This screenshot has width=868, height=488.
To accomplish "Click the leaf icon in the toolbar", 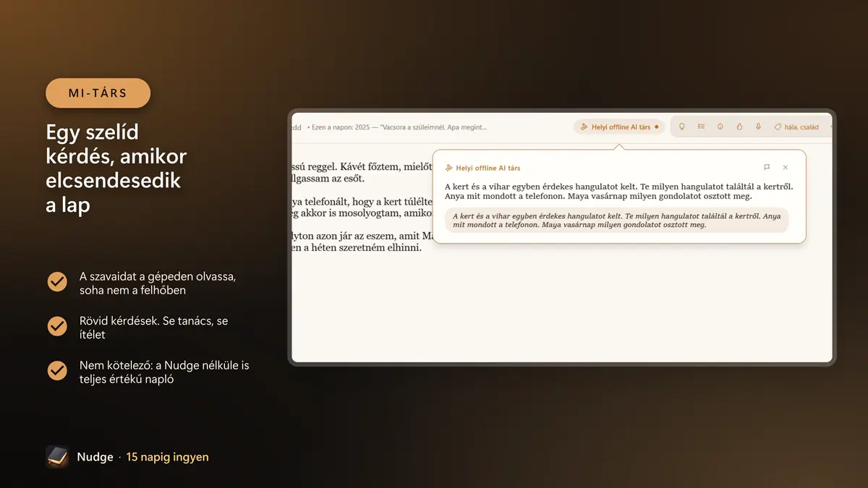I will pyautogui.click(x=720, y=127).
